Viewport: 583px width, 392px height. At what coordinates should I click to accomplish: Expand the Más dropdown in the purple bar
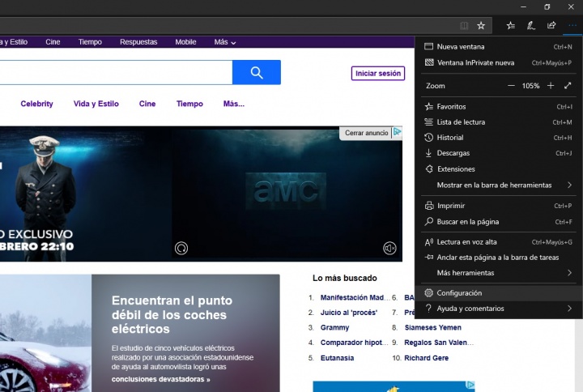click(x=225, y=42)
